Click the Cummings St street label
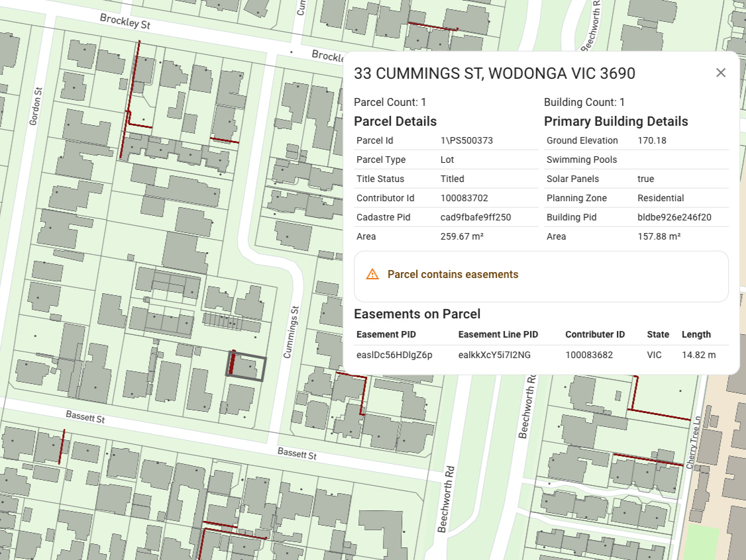746x560 pixels. pos(292,330)
